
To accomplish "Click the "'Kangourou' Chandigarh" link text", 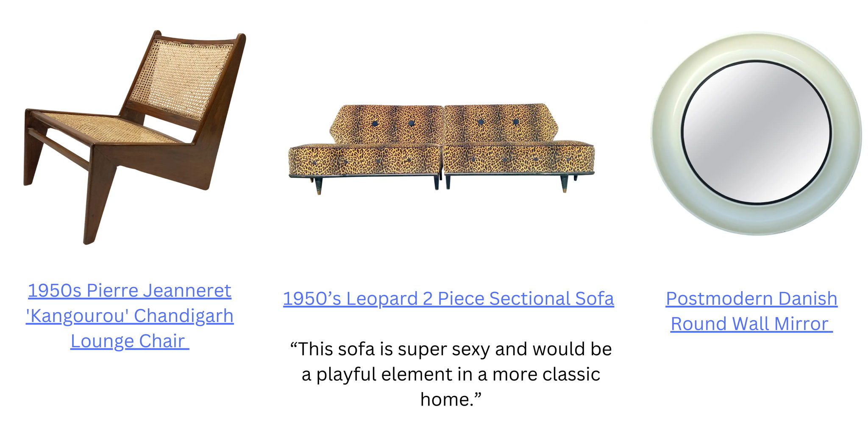I will (130, 316).
